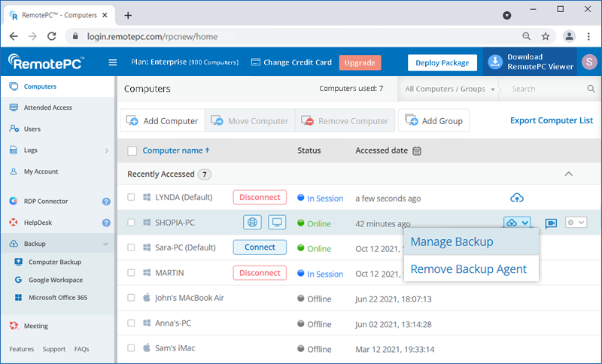
Task: Open the video chat icon on SHOPIA-PC row
Action: click(x=551, y=223)
